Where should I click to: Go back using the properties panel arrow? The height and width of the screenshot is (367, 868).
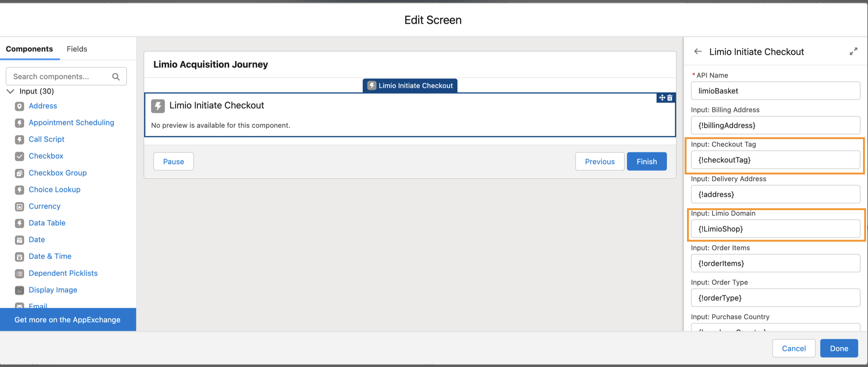pos(698,52)
